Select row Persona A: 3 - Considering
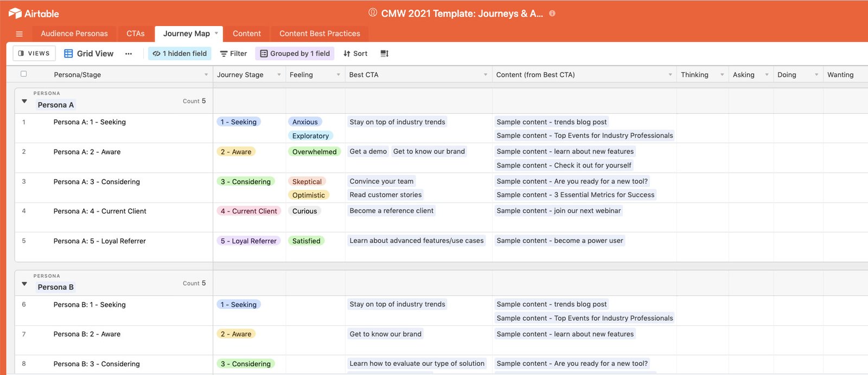868x375 pixels. coord(97,182)
